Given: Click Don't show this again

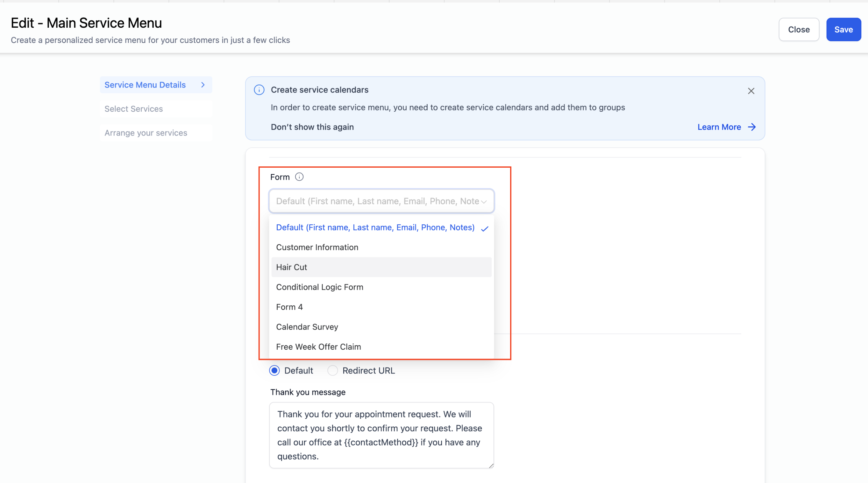Looking at the screenshot, I should click(312, 127).
